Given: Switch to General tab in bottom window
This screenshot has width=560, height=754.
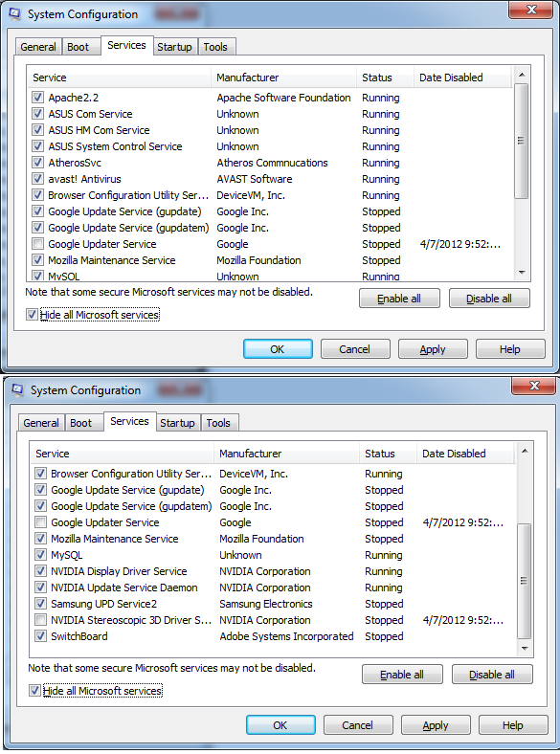Looking at the screenshot, I should click(x=41, y=423).
